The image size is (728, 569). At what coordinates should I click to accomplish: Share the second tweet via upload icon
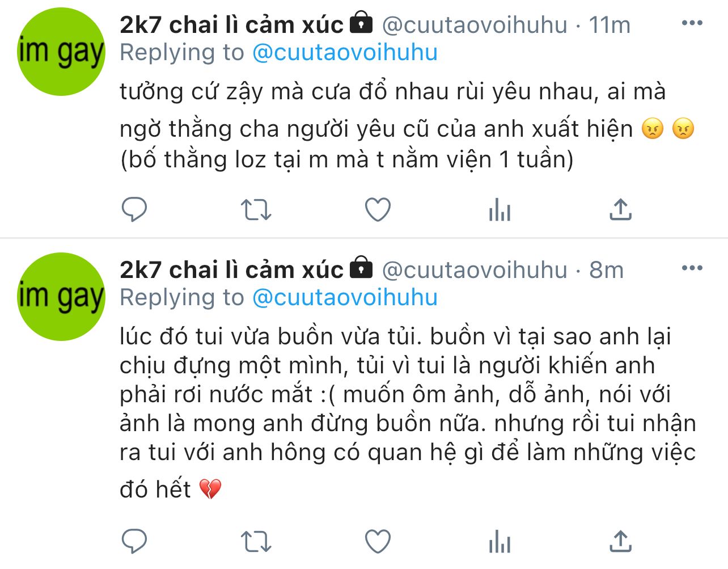tap(621, 541)
